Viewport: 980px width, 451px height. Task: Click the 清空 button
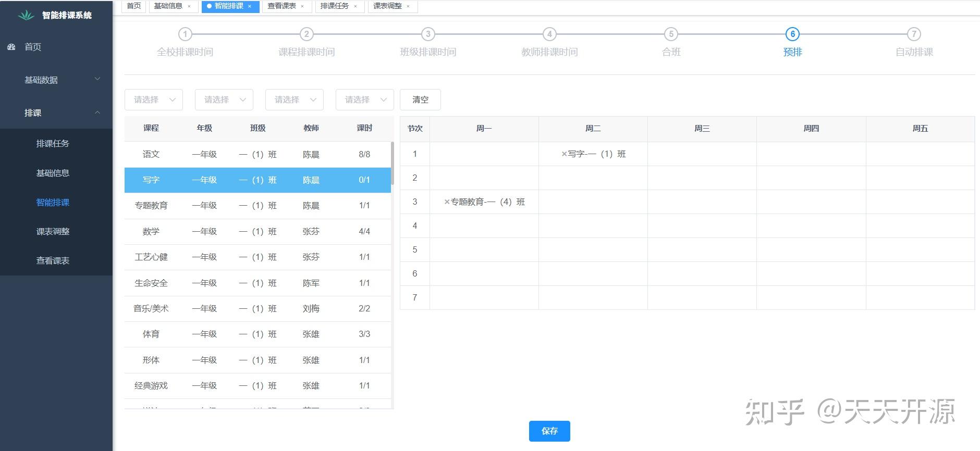420,99
